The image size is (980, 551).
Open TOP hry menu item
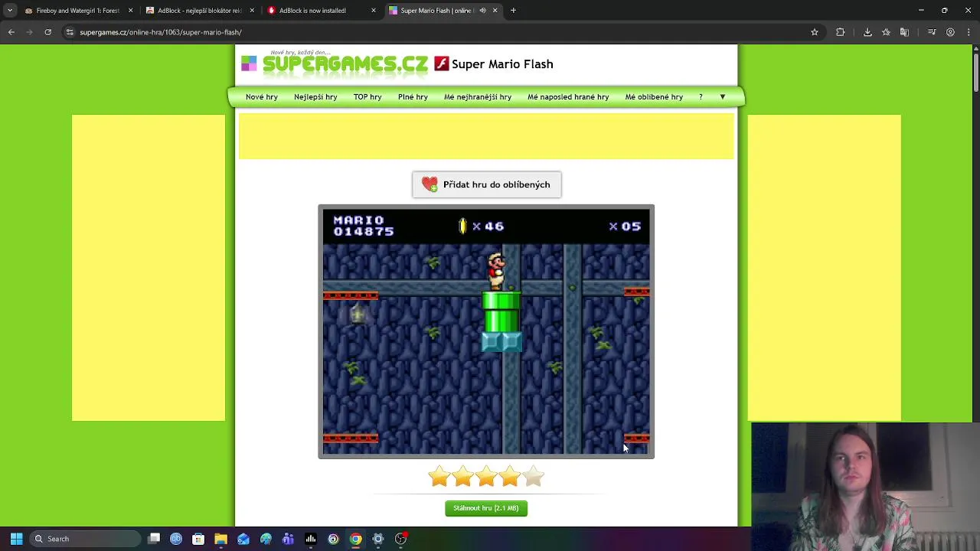[367, 97]
